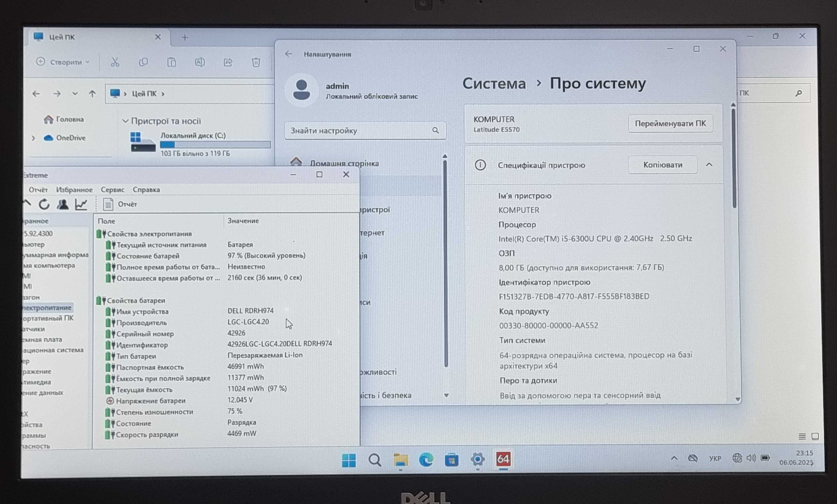837x504 pixels.
Task: Open Домашня сторінка in Settings sidebar
Action: click(x=344, y=163)
